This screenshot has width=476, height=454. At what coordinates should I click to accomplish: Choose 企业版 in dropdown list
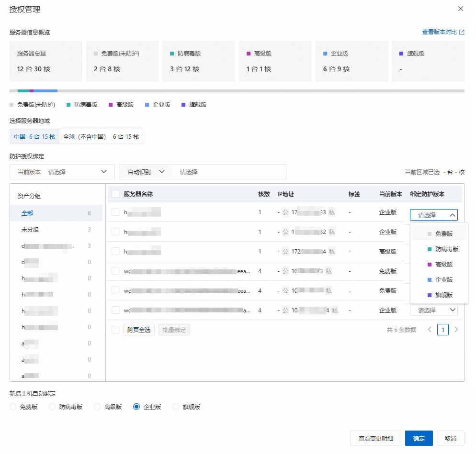tap(439, 279)
